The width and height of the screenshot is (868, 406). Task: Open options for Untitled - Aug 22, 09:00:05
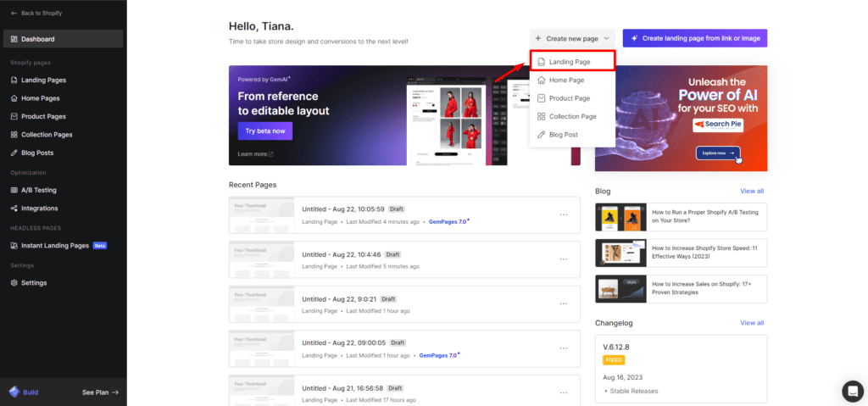[564, 348]
